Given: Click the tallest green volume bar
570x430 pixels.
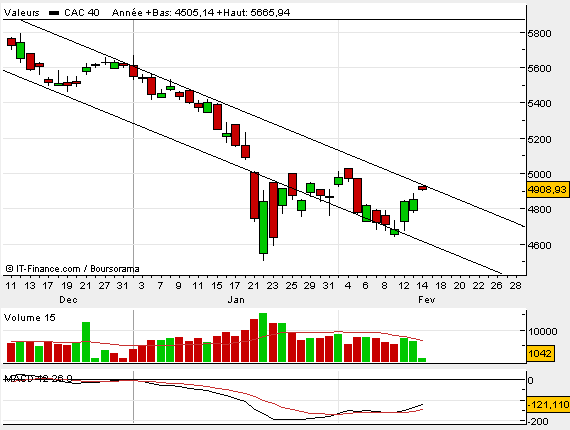Looking at the screenshot, I should (263, 337).
